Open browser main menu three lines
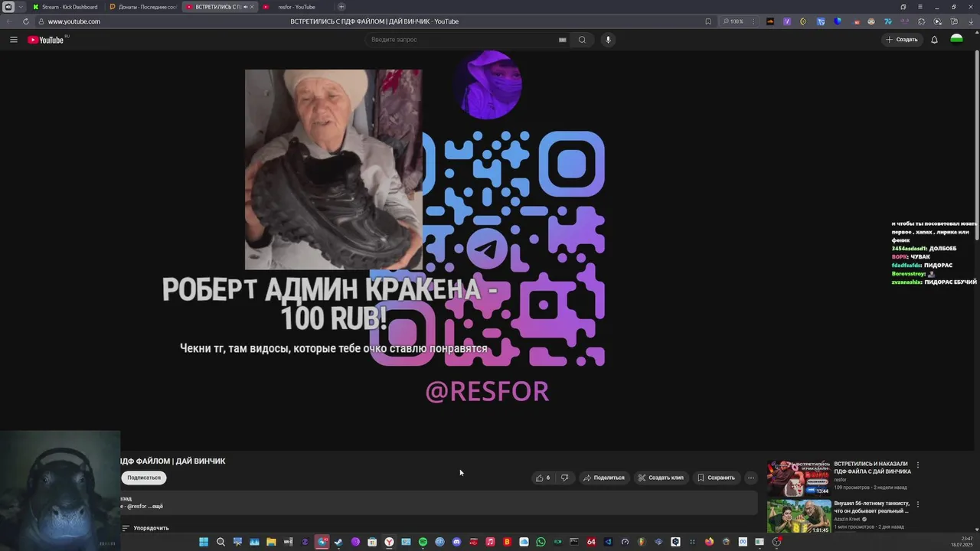Image resolution: width=980 pixels, height=551 pixels. (x=920, y=7)
